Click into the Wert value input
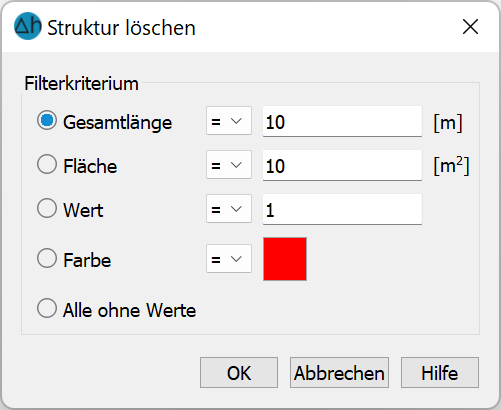Viewport: 501px width, 410px height. (x=342, y=209)
